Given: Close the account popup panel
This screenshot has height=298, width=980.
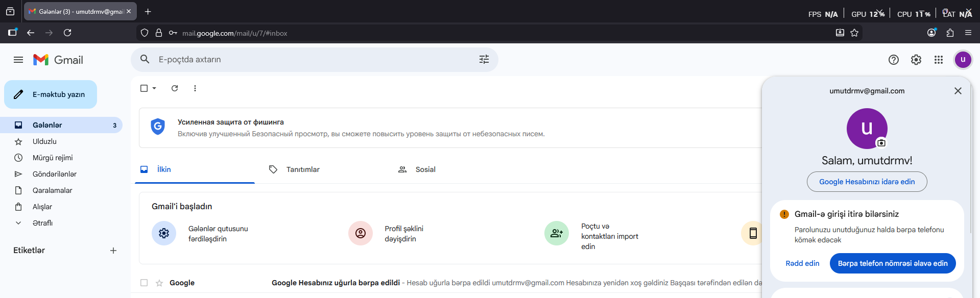Looking at the screenshot, I should [958, 91].
